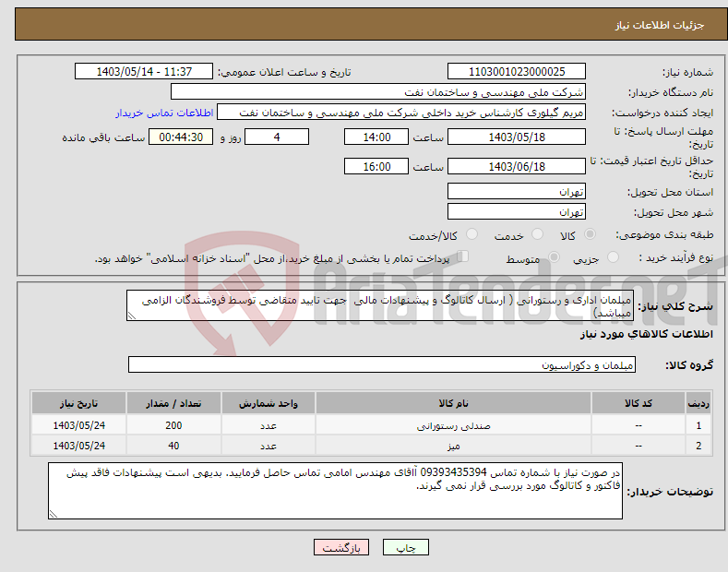
Task: Click the remaining time field 00:44:30
Action: [x=181, y=137]
